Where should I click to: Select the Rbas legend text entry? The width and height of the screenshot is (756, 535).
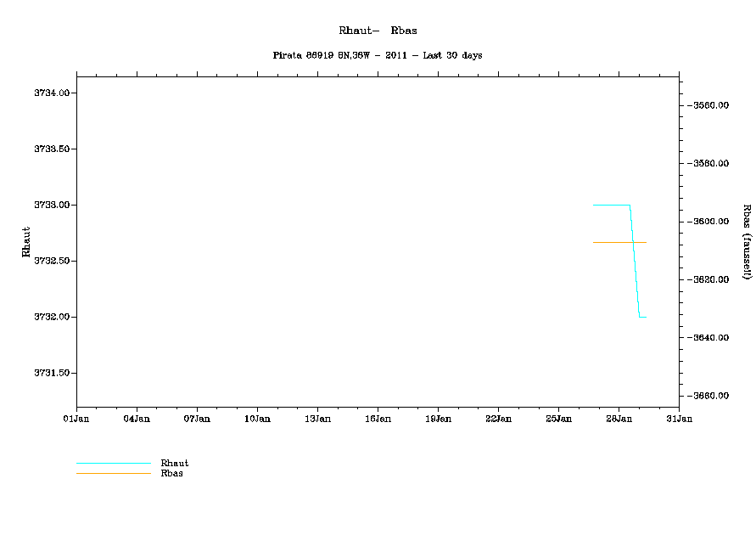171,473
